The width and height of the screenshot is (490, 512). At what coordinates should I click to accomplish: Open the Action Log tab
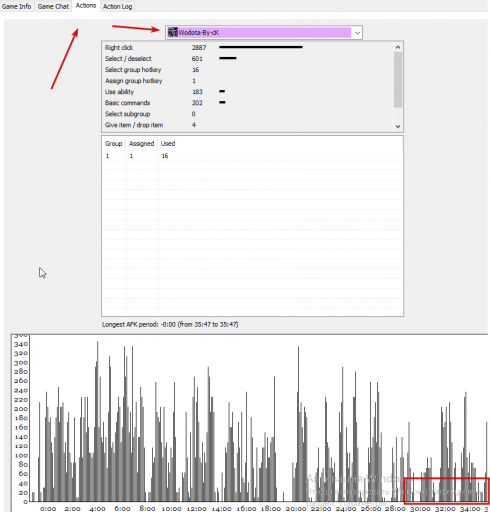[117, 6]
